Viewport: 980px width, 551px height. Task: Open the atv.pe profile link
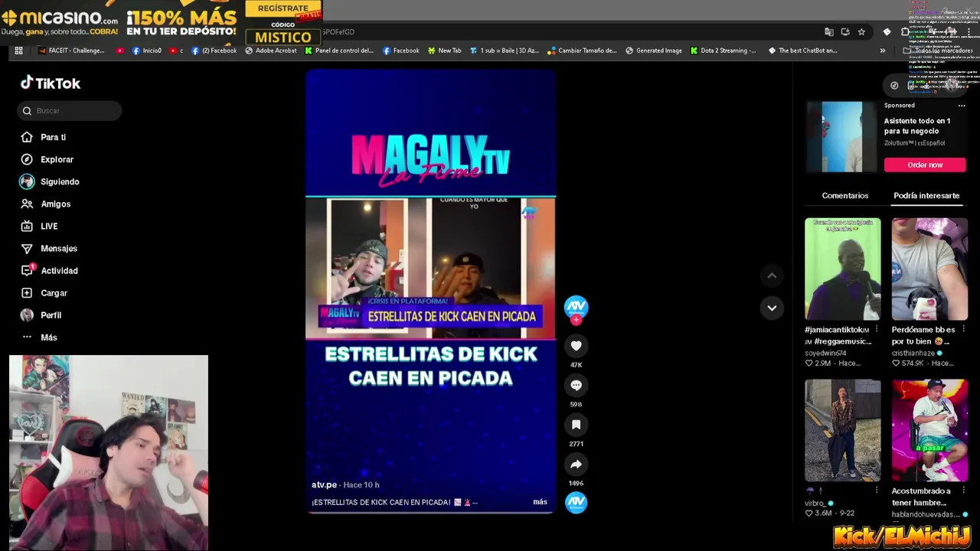pyautogui.click(x=324, y=484)
